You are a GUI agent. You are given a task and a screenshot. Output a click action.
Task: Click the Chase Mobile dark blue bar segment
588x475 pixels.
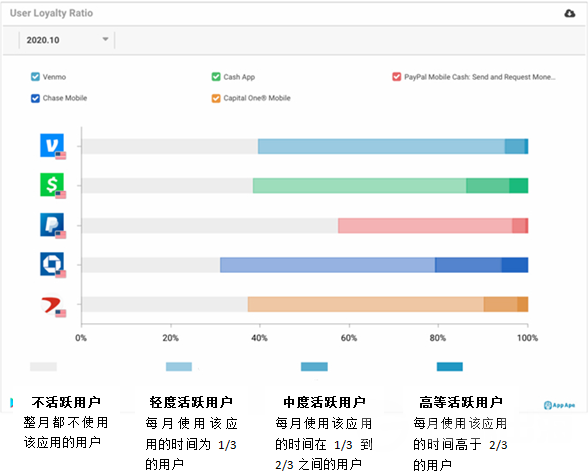[x=515, y=265]
